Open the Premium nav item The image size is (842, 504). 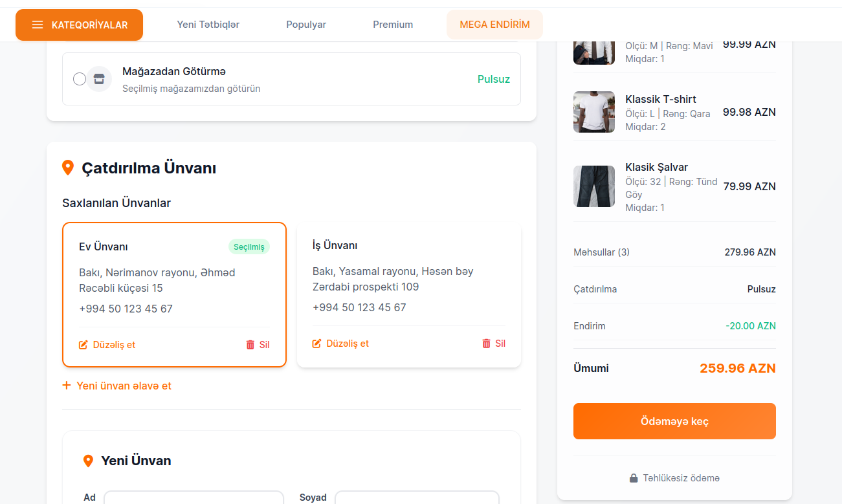tap(393, 25)
